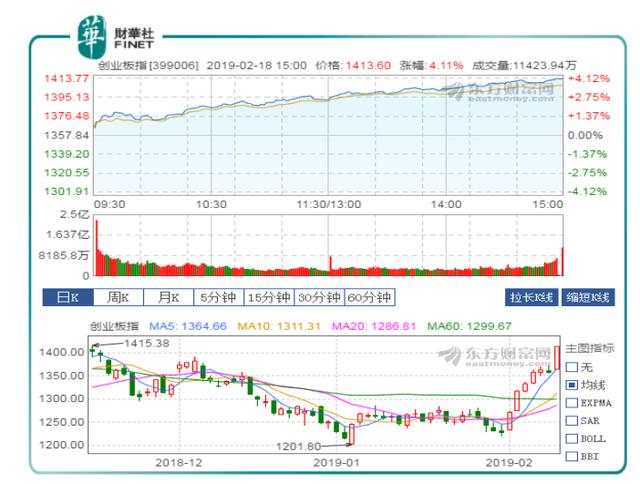This screenshot has width=640, height=484.
Task: Click the 0.00% percentage axis label
Action: click(585, 135)
